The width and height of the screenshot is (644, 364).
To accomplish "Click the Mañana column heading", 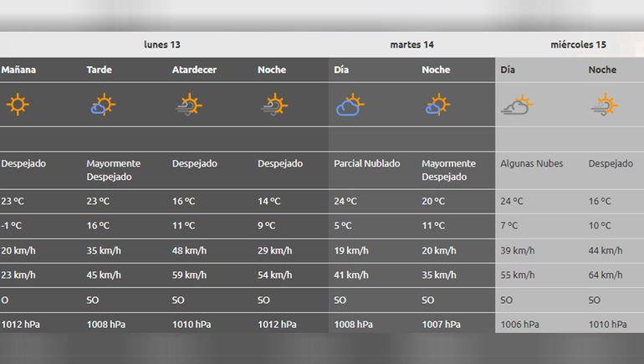I will coord(18,70).
